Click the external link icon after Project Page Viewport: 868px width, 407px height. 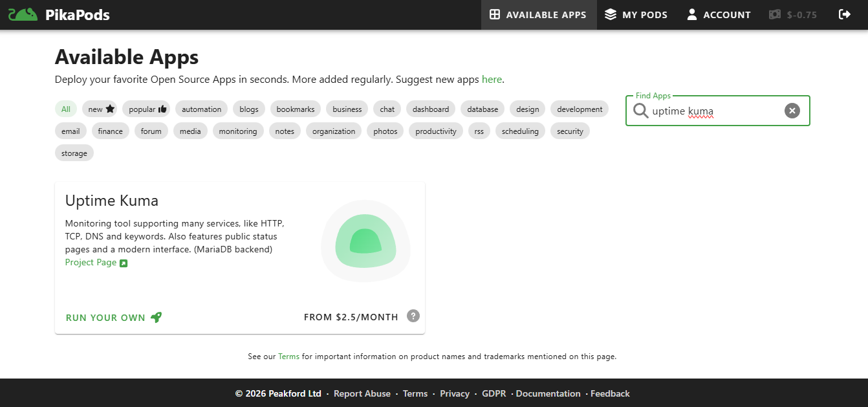(x=124, y=262)
